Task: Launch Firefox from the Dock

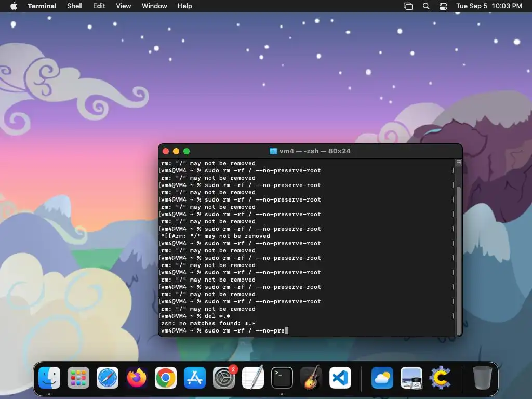Action: click(137, 378)
